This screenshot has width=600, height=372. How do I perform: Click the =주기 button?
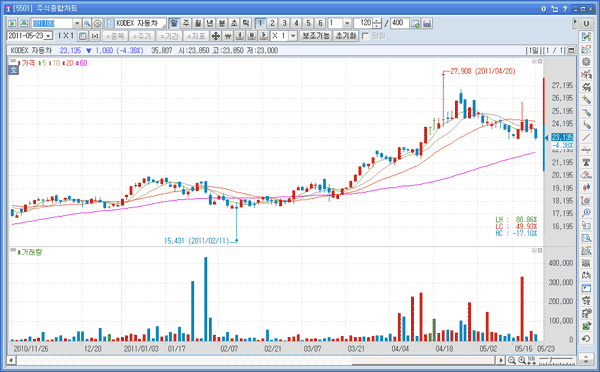click(142, 36)
